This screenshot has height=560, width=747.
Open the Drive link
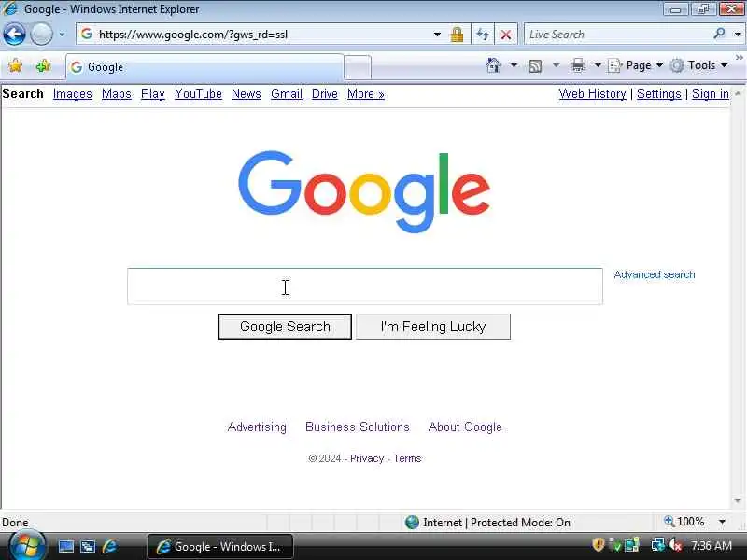pos(324,94)
